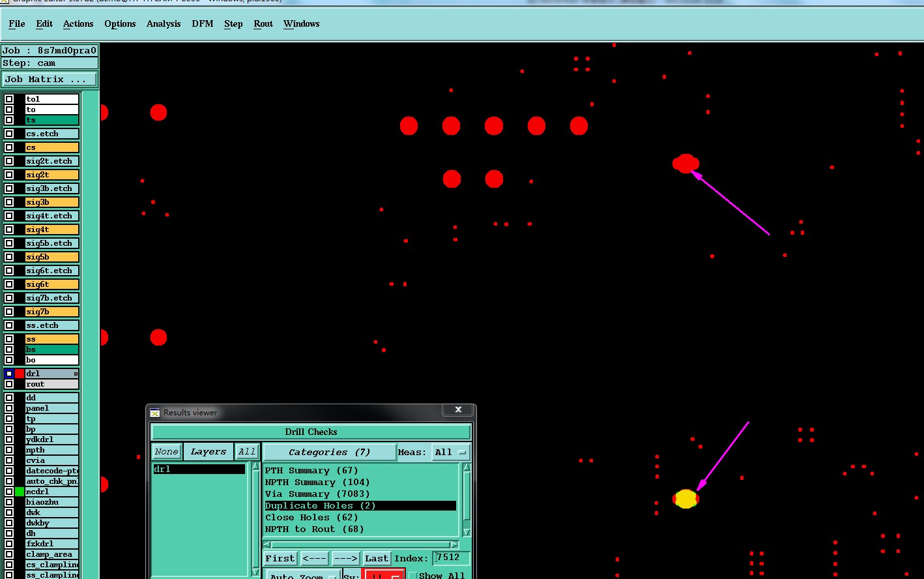Toggle display checkbox for cs.etch layer
The width and height of the screenshot is (924, 579).
tap(9, 134)
